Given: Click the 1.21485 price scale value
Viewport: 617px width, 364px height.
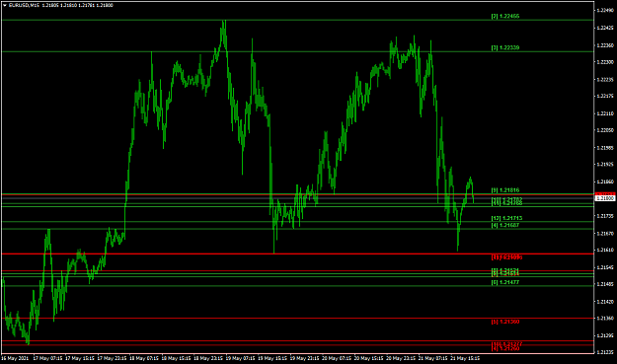Looking at the screenshot, I should 605,284.
